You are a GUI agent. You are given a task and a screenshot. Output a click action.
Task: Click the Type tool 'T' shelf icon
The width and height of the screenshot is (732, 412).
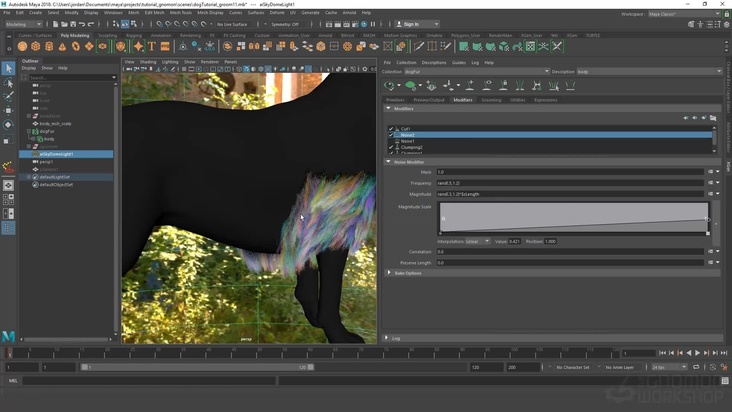pyautogui.click(x=152, y=46)
